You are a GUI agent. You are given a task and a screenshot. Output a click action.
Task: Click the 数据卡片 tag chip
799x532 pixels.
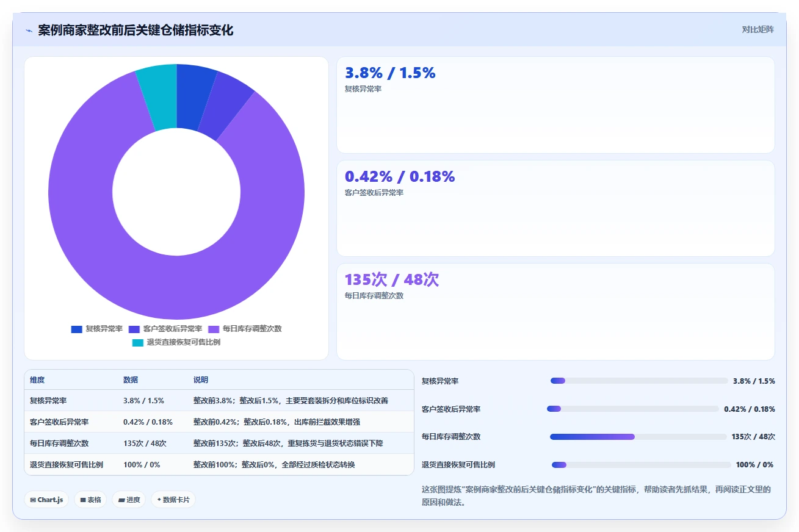(173, 500)
